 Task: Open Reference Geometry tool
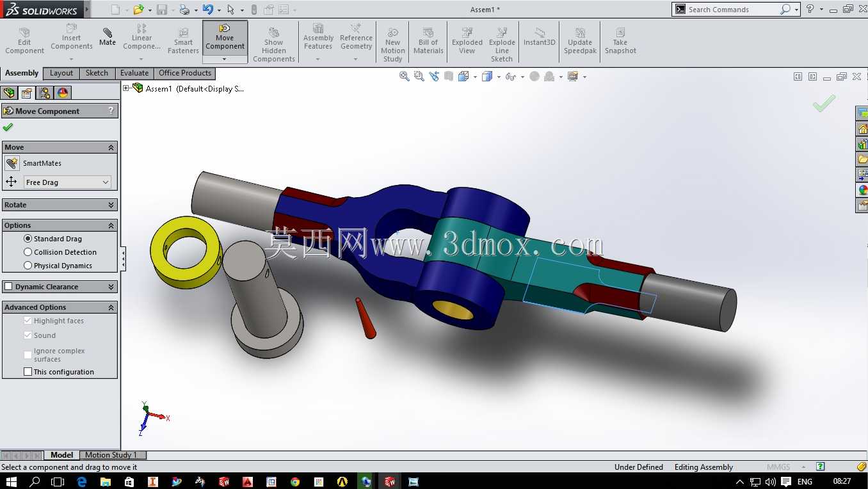point(356,37)
